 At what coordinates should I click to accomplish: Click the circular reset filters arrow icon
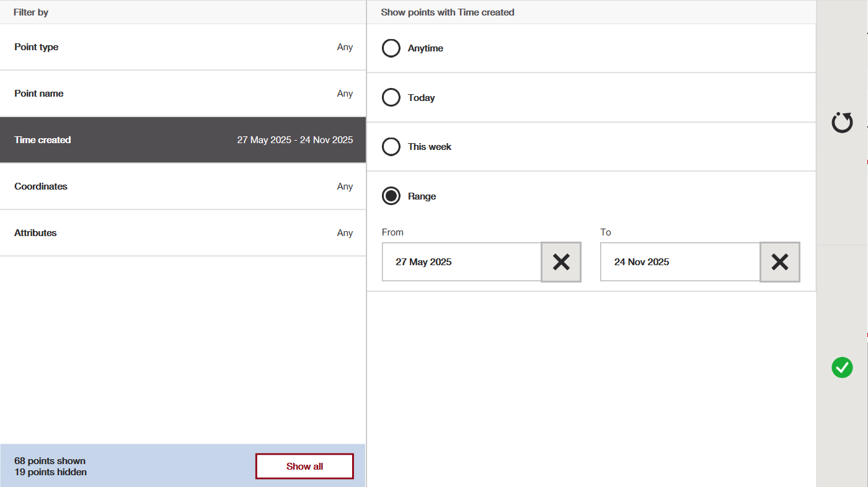(842, 123)
